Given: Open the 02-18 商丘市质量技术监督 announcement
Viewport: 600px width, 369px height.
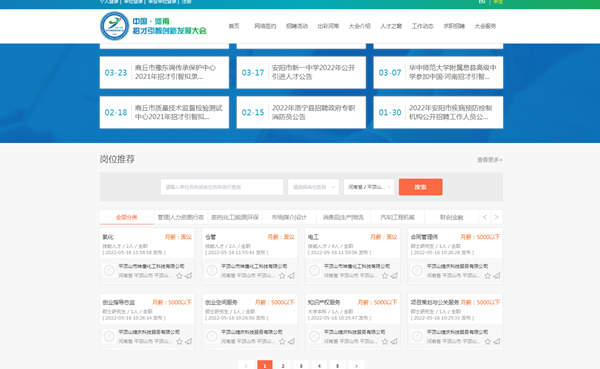Looking at the screenshot, I should point(164,112).
